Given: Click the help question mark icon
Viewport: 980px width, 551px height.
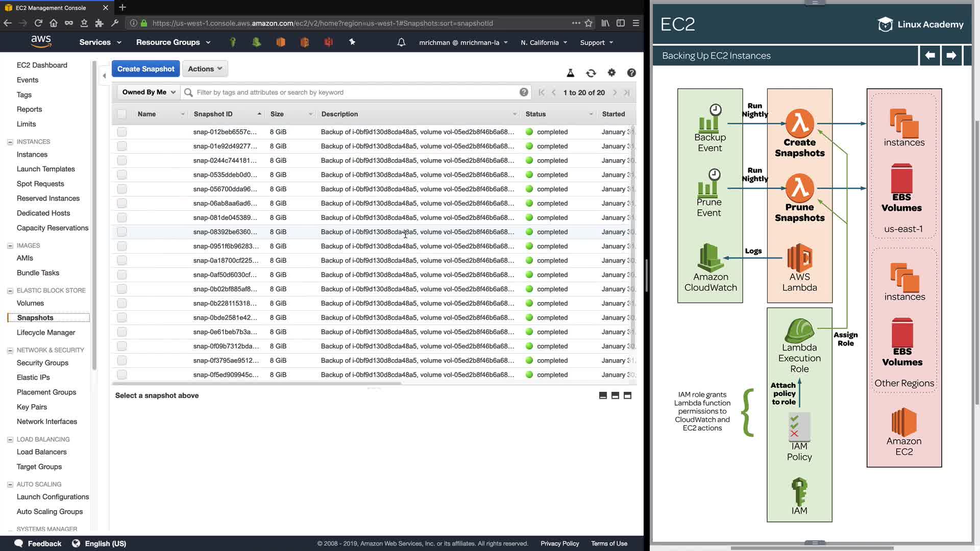Looking at the screenshot, I should click(x=631, y=73).
